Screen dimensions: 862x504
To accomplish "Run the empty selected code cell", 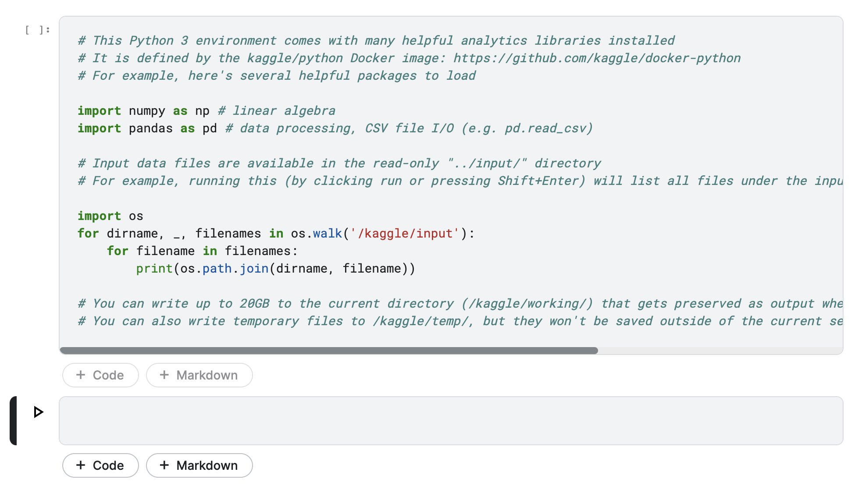I will (38, 412).
